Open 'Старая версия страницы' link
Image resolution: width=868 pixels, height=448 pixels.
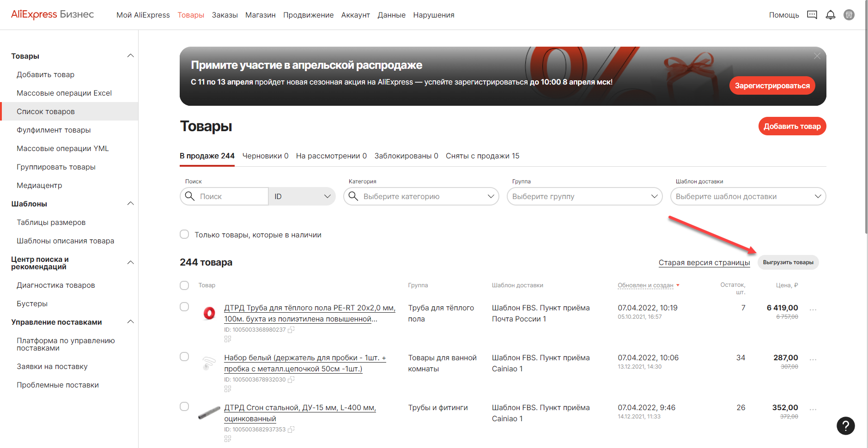click(x=704, y=262)
